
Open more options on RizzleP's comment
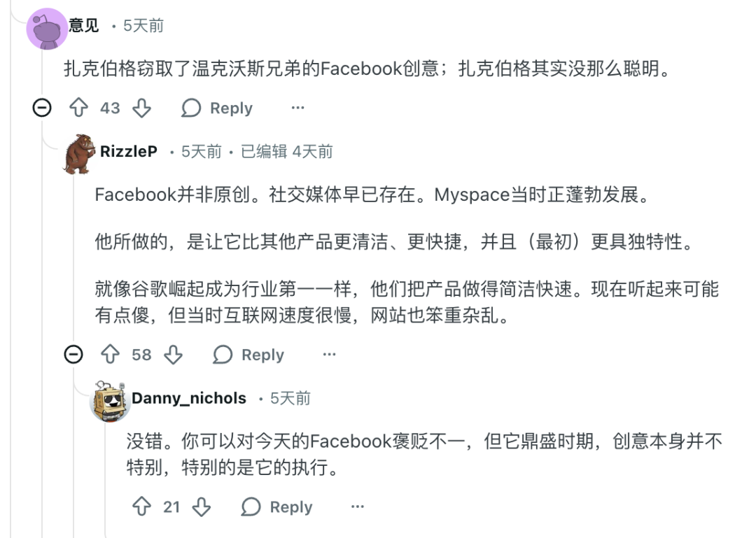pyautogui.click(x=329, y=355)
